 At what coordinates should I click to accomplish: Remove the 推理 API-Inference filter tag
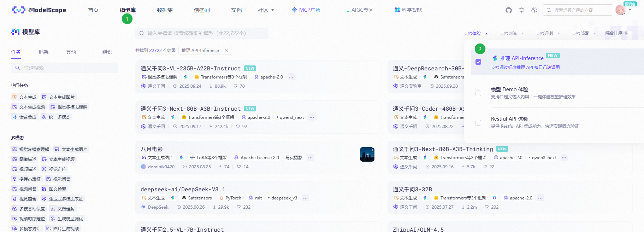tap(227, 51)
